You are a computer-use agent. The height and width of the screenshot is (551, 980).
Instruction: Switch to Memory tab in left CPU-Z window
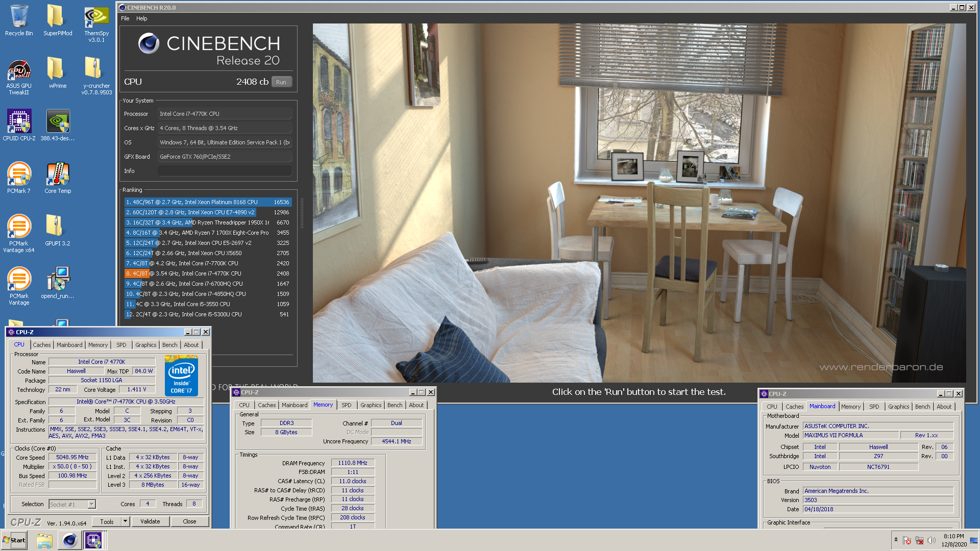click(98, 345)
